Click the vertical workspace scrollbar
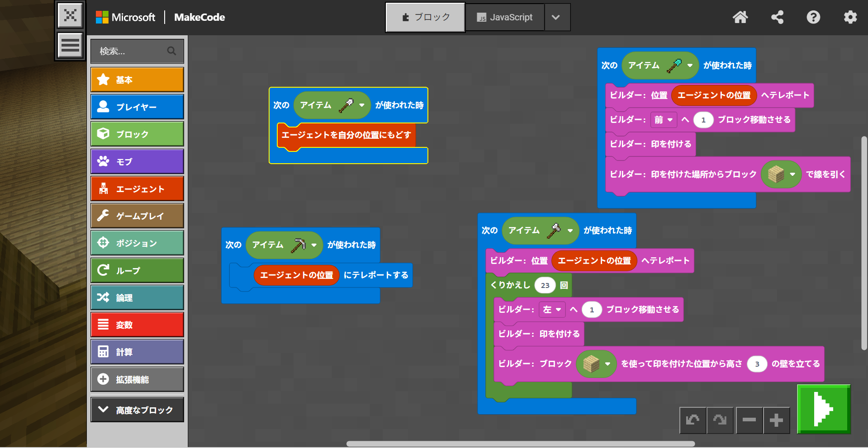The image size is (868, 448). 864,243
